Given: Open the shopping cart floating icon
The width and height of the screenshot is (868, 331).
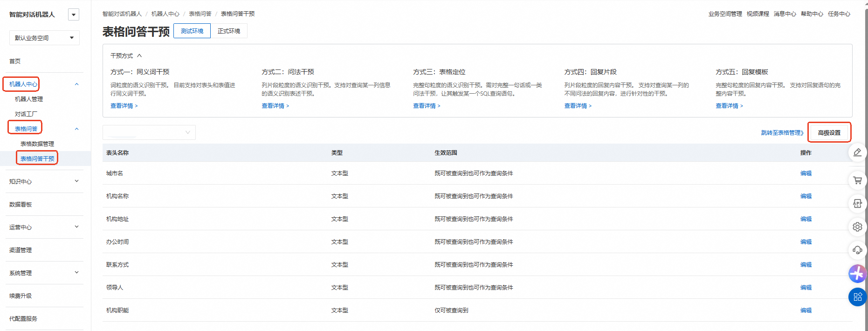Looking at the screenshot, I should [857, 180].
